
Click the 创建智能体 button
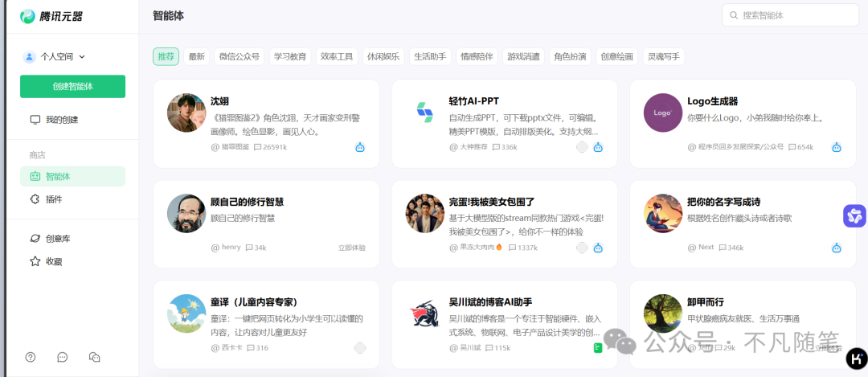(x=72, y=86)
